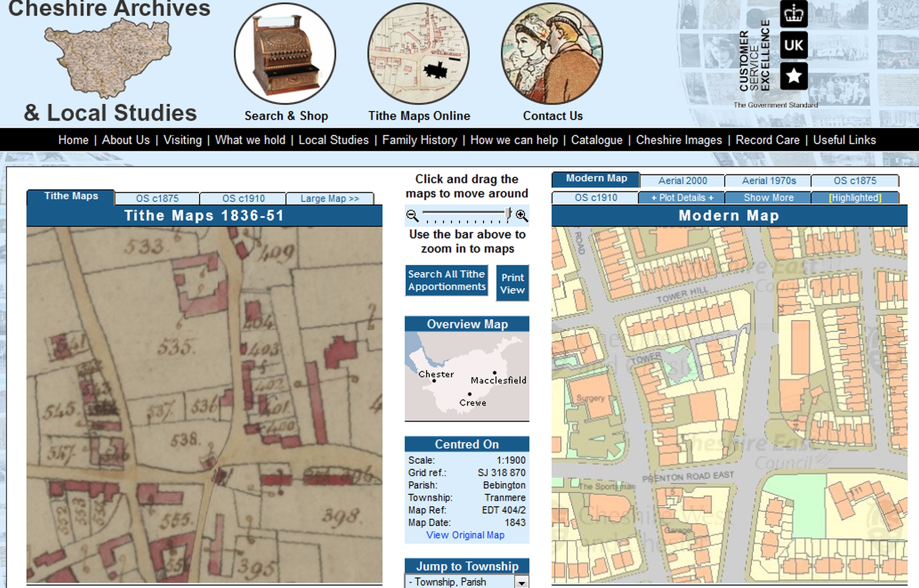The width and height of the screenshot is (919, 588).
Task: Open the Tithe Maps Online circular image
Action: coord(419,53)
